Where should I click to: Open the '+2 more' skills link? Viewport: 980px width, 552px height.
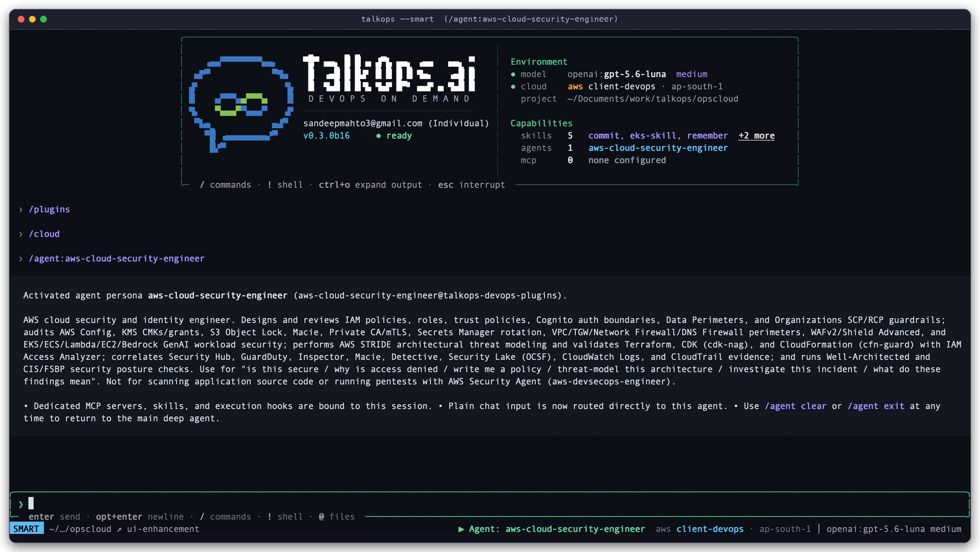coord(756,136)
